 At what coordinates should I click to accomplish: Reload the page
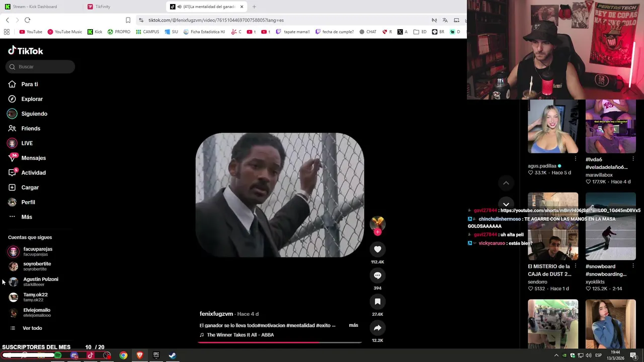coord(27,20)
